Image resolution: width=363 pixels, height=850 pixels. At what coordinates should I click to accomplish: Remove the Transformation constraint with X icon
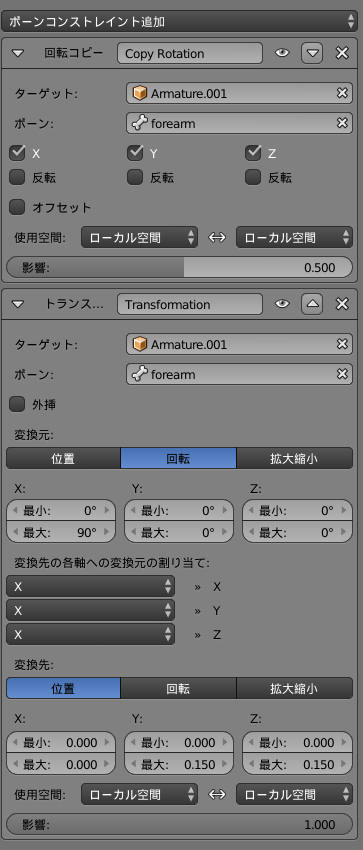coord(342,304)
